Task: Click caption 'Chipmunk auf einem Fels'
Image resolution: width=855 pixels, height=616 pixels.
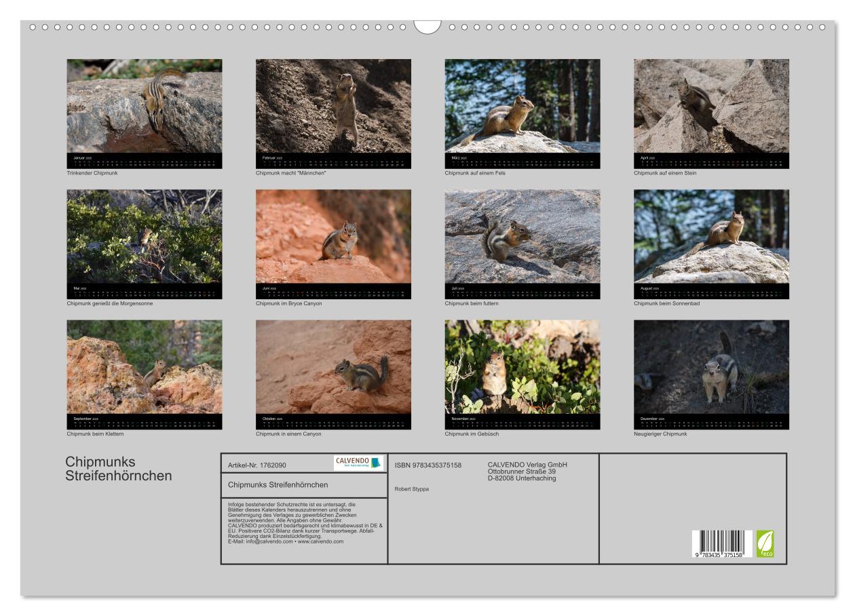Action: (475, 173)
